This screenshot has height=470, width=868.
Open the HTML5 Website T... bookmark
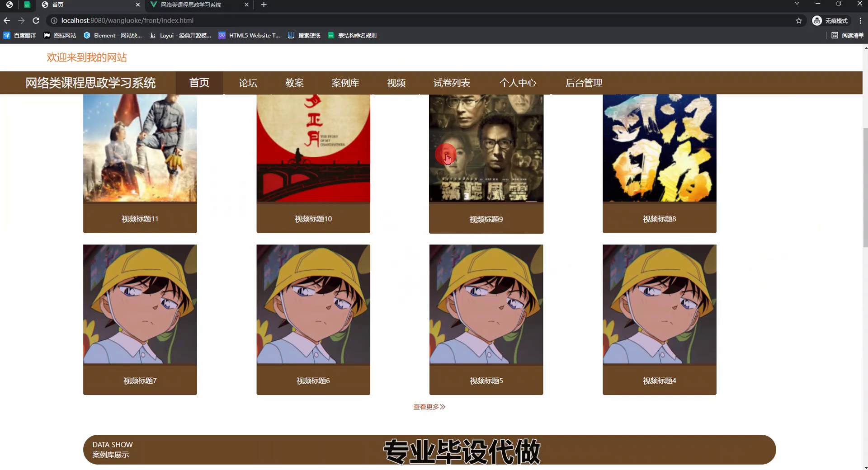pyautogui.click(x=249, y=35)
